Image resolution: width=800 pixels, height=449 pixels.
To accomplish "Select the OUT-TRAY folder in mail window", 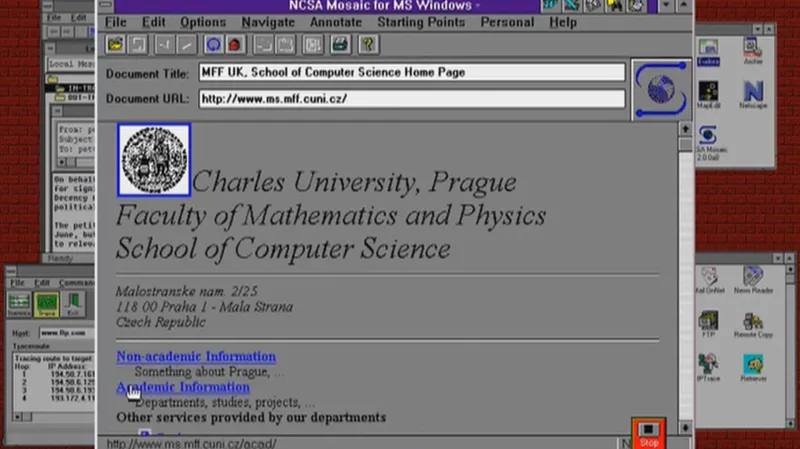I will [x=76, y=97].
